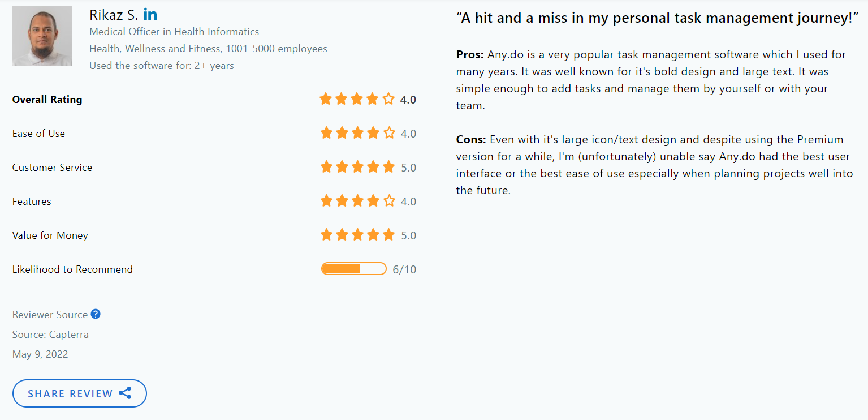Screen dimensions: 868x420
Task: Click the Overall Rating stars
Action: tap(357, 100)
